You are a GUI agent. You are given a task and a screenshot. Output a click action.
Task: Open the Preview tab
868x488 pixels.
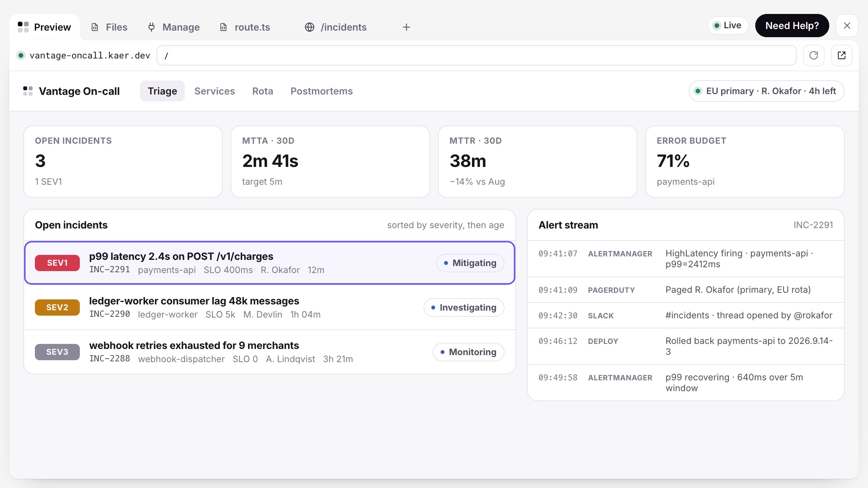(45, 27)
